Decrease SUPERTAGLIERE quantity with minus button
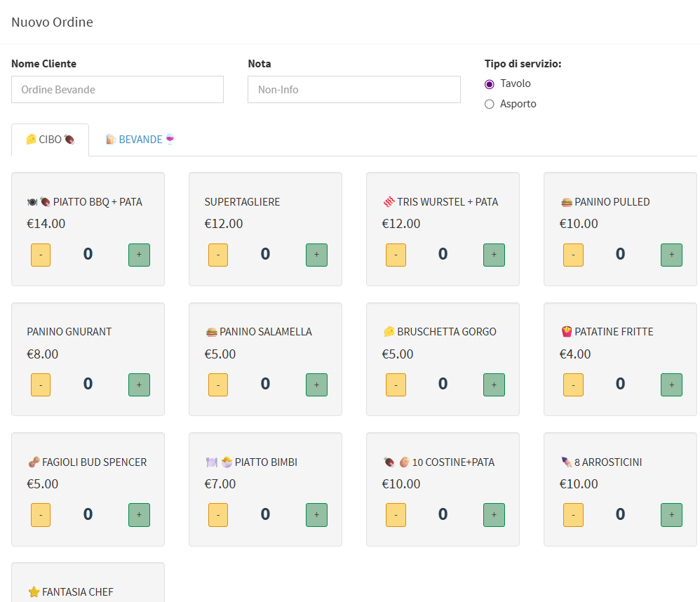Screen dimensions: 700x602 pyautogui.click(x=218, y=255)
